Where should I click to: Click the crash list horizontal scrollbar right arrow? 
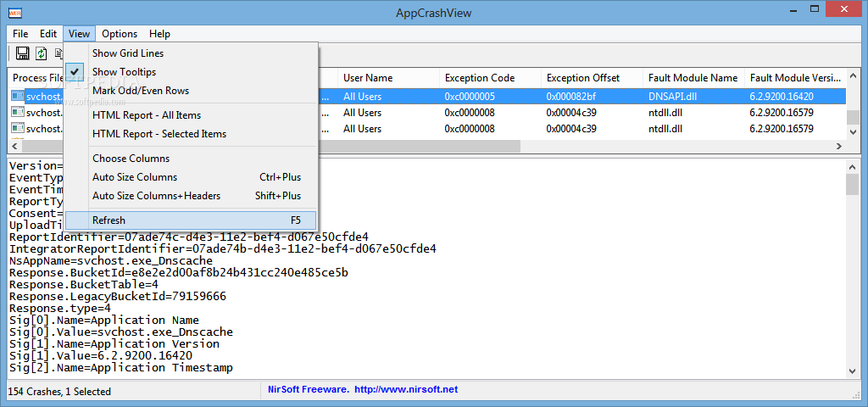839,146
